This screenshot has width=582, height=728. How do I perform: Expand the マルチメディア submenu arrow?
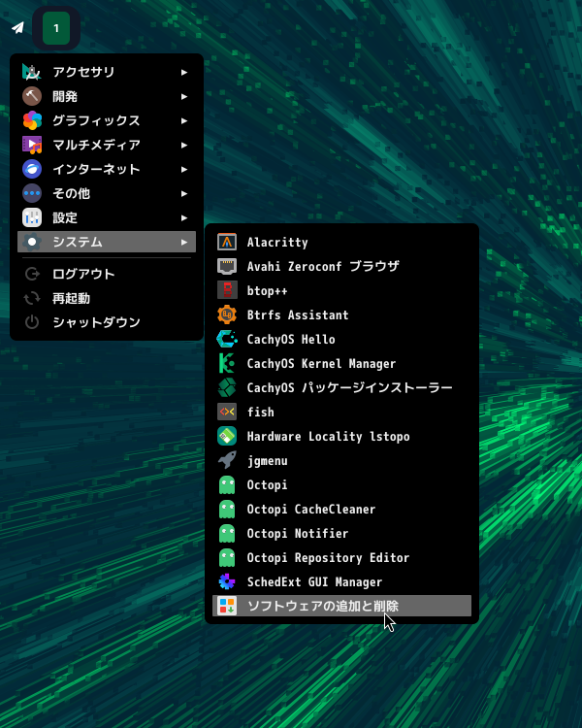pyautogui.click(x=184, y=145)
